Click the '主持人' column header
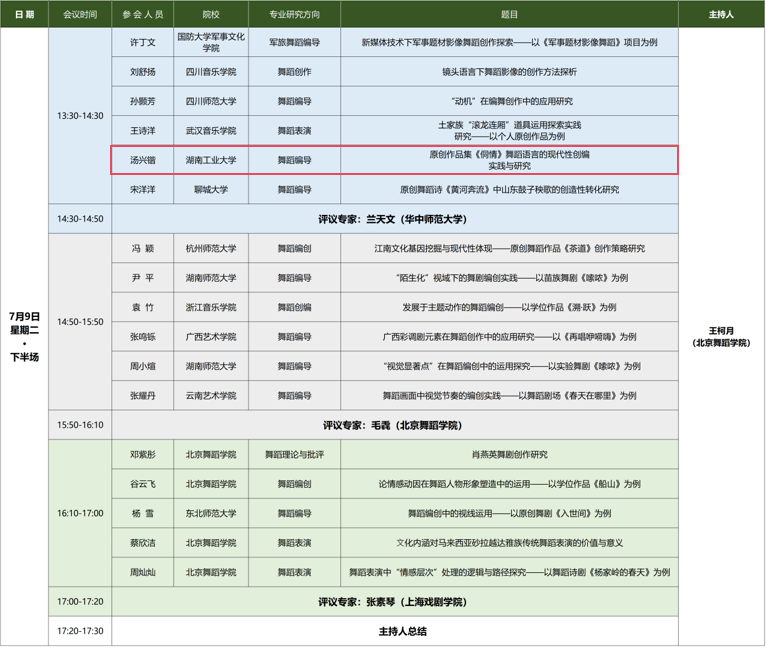766x649 pixels. pyautogui.click(x=721, y=14)
